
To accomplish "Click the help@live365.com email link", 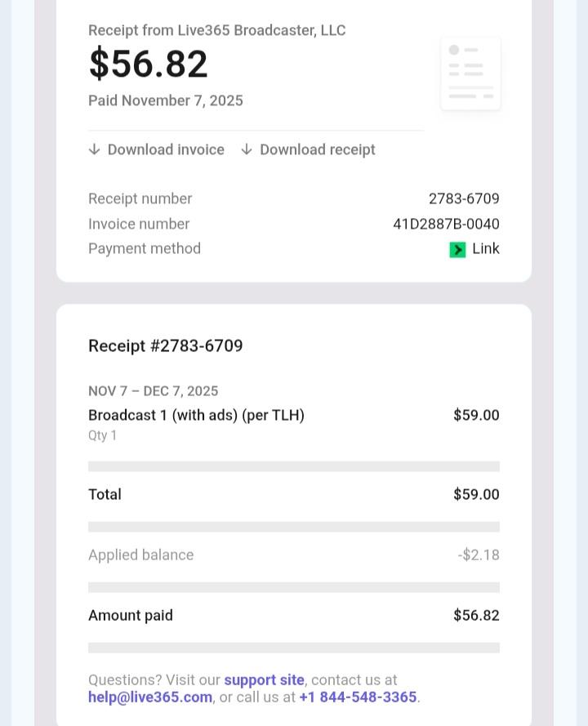I will 150,697.
